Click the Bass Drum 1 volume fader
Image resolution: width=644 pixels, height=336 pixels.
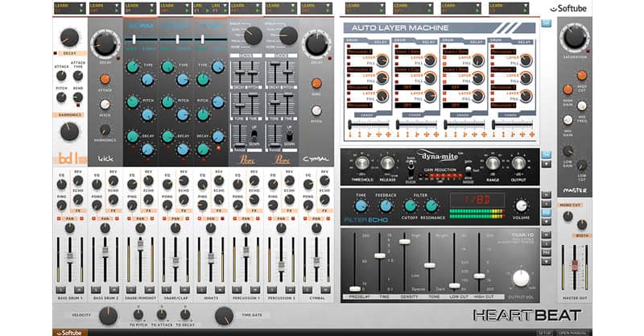pyautogui.click(x=69, y=256)
